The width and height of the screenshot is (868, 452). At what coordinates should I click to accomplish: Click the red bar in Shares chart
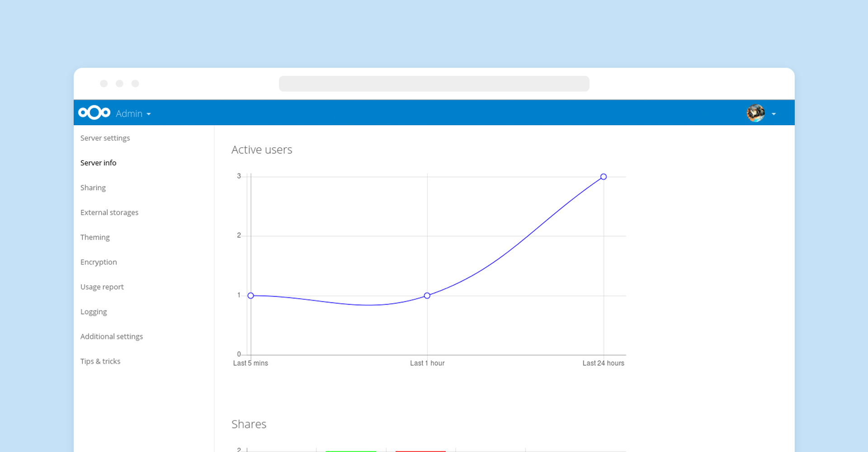point(420,451)
